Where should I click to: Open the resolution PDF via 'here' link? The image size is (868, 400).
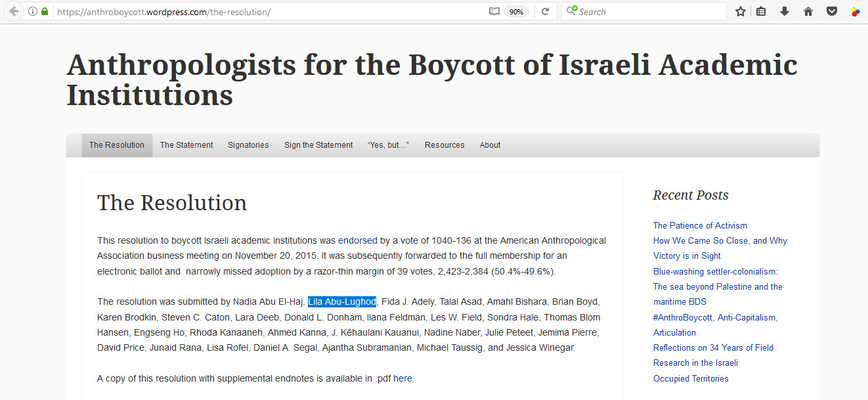click(x=402, y=378)
